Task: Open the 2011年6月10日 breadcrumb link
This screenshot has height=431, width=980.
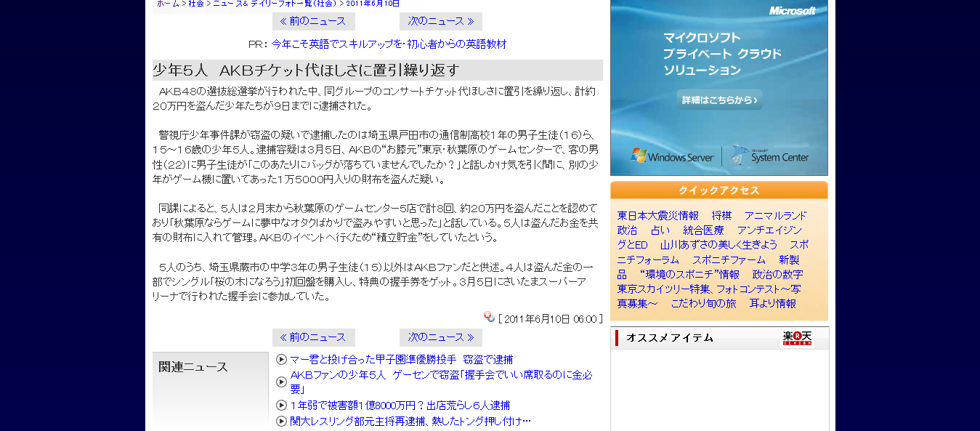Action: 373,4
